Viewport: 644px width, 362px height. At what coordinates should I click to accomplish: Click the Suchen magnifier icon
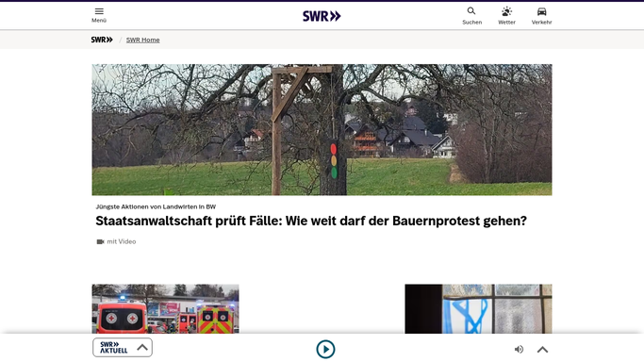[x=471, y=11]
